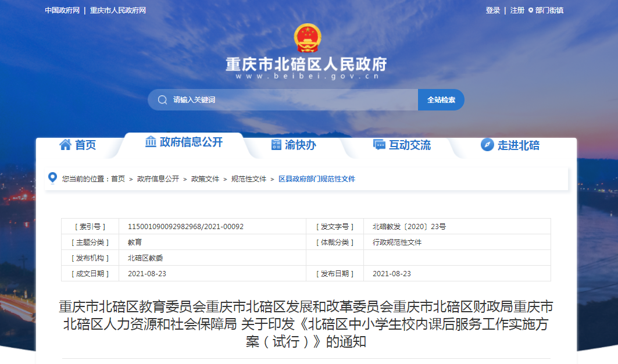Click the 注册 link
The width and height of the screenshot is (618, 364).
517,10
